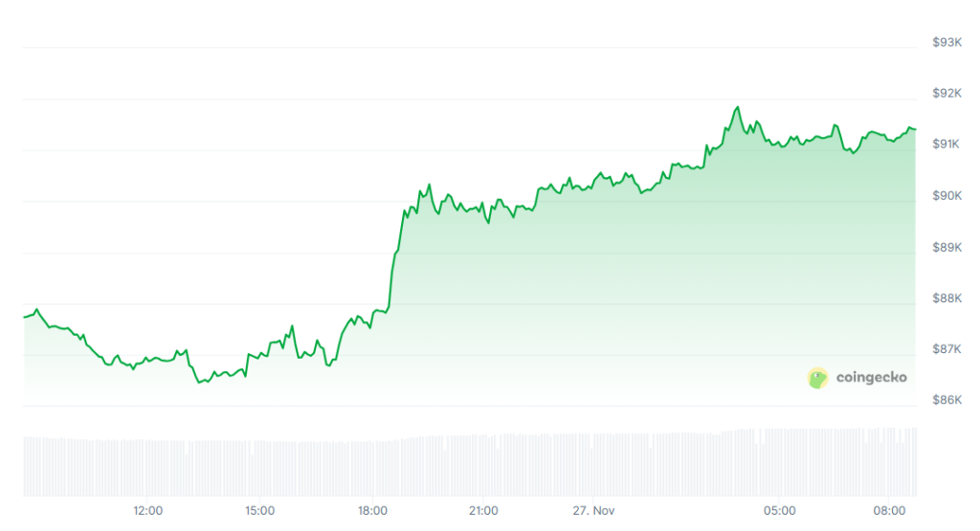Select the $87K price axis label
The image size is (980, 531).
tap(947, 349)
